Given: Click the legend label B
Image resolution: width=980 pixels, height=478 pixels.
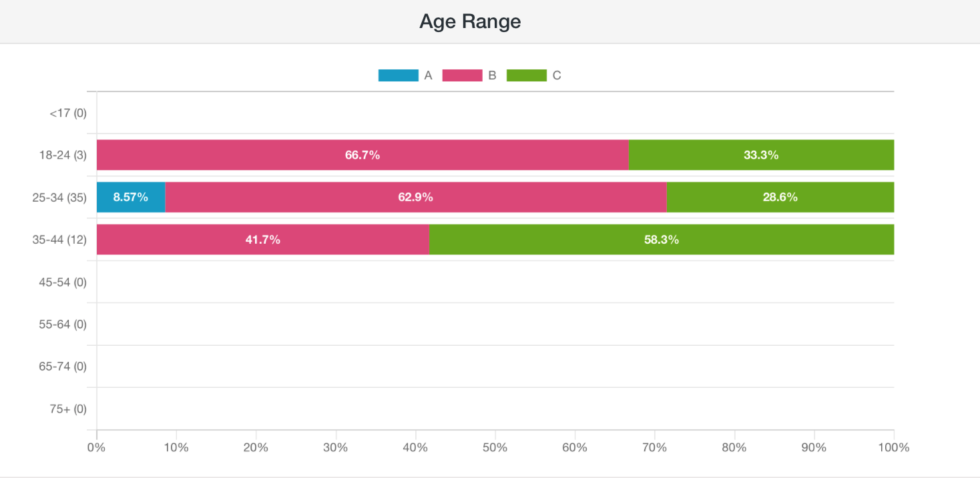Looking at the screenshot, I should pyautogui.click(x=493, y=75).
